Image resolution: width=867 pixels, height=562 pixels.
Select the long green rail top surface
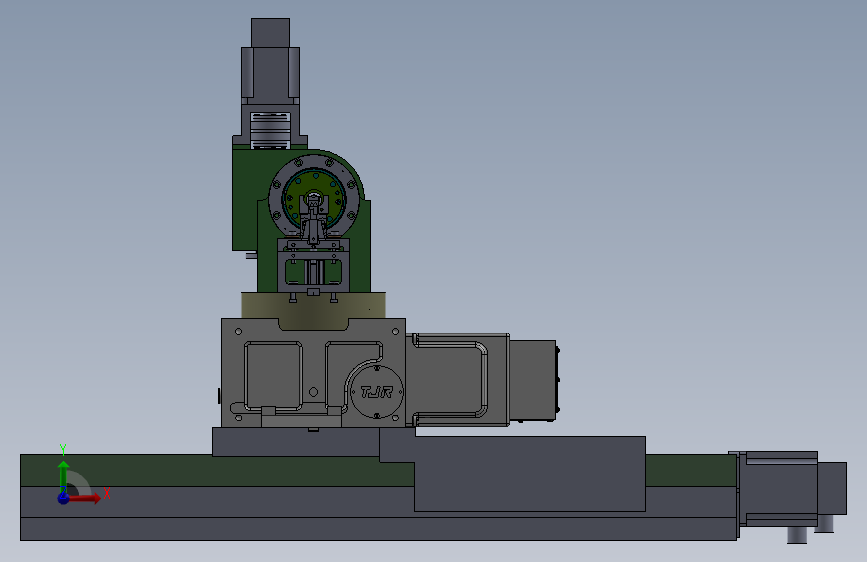(217, 471)
